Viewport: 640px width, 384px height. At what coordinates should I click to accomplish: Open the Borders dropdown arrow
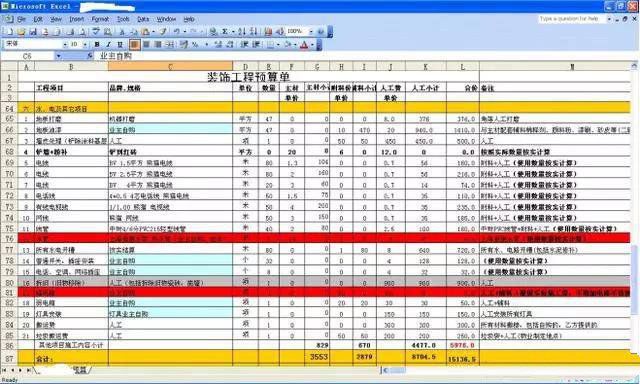(x=278, y=44)
